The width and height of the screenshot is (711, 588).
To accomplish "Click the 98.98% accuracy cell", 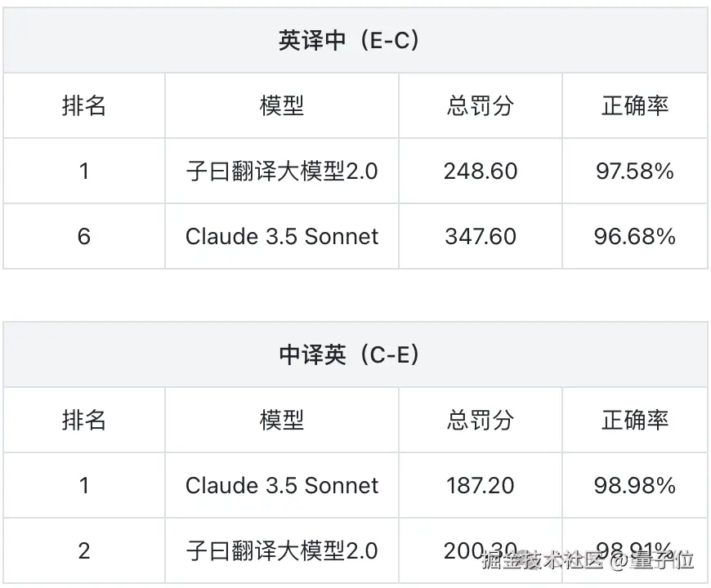I will [635, 486].
